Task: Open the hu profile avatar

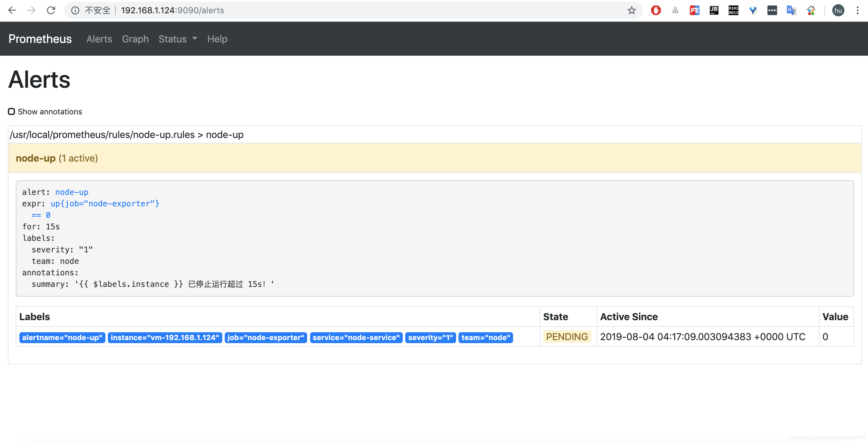Action: pyautogui.click(x=838, y=10)
